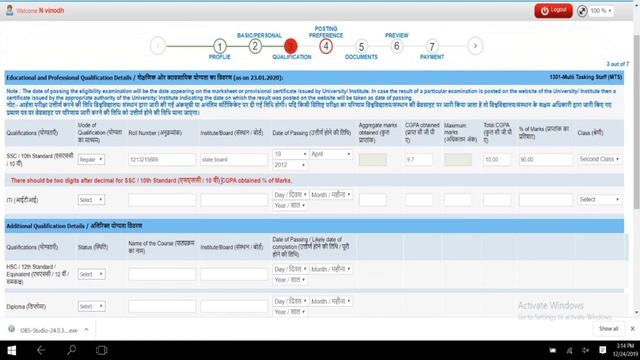Click Diploma Institute/Board field
Viewport: 640px width, 360px height.
[x=234, y=307]
